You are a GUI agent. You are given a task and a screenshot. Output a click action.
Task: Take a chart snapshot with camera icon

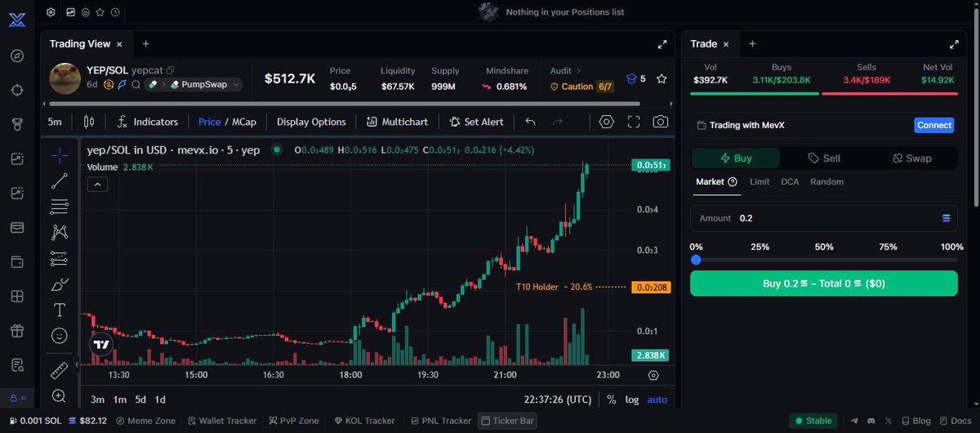point(661,122)
